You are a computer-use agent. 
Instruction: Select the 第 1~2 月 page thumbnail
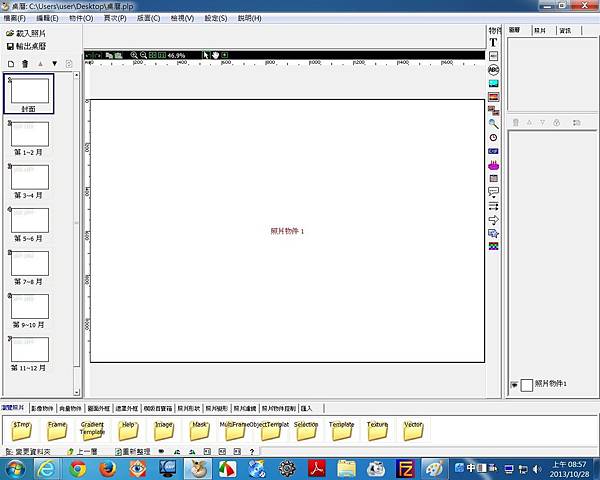pos(29,137)
